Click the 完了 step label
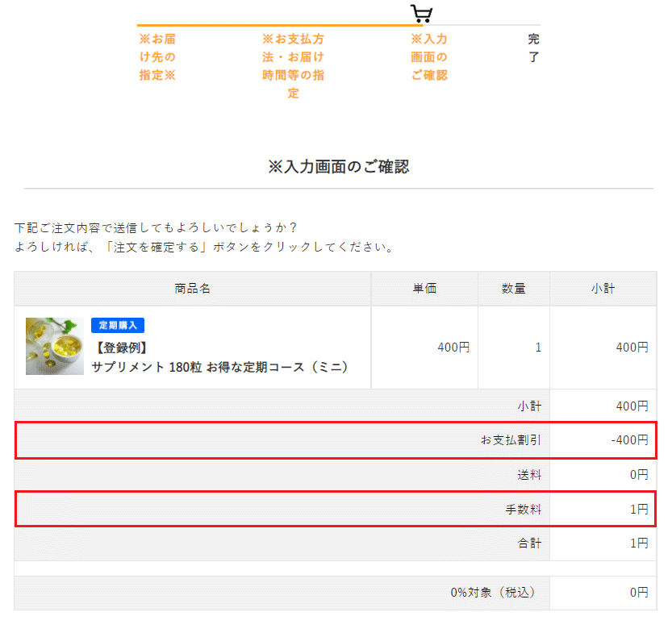Image resolution: width=672 pixels, height=637 pixels. coord(533,48)
